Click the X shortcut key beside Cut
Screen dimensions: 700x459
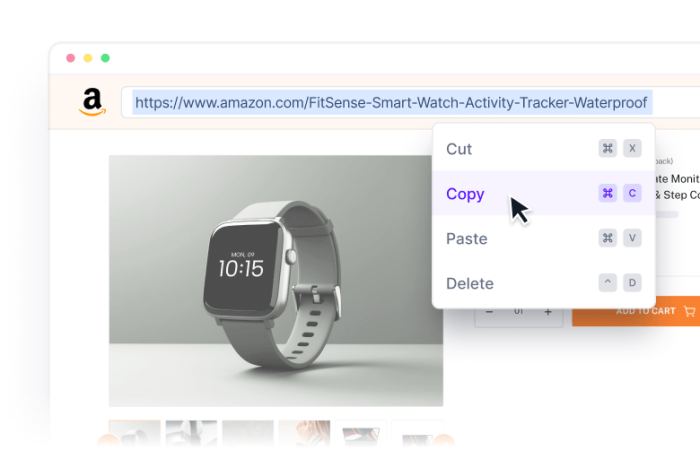632,148
